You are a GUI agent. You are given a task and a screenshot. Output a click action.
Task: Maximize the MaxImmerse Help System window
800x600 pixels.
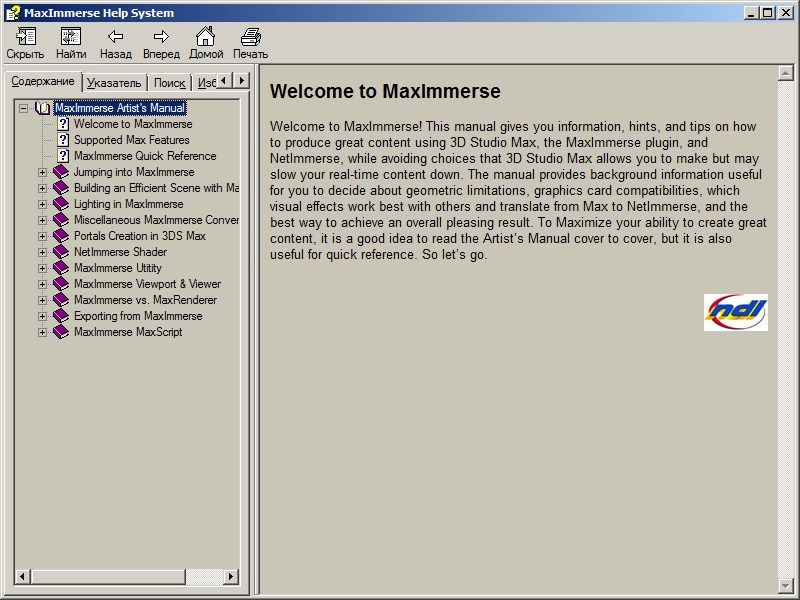point(767,13)
